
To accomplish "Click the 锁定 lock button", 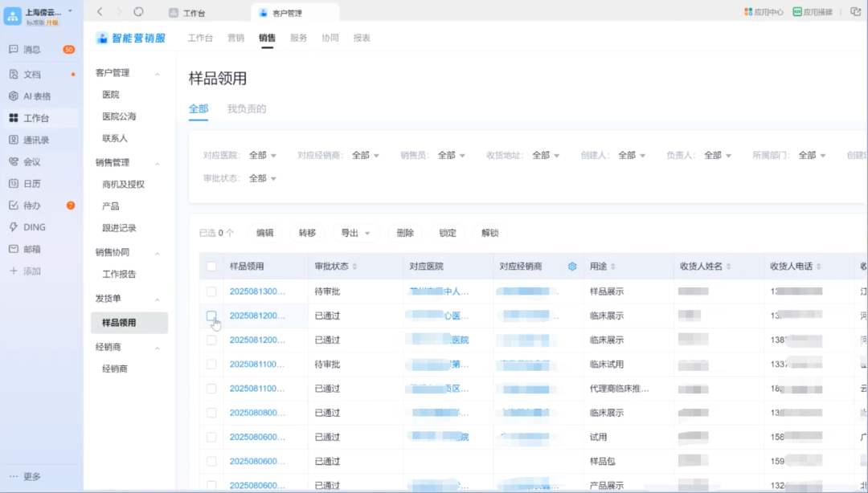I will (x=448, y=233).
